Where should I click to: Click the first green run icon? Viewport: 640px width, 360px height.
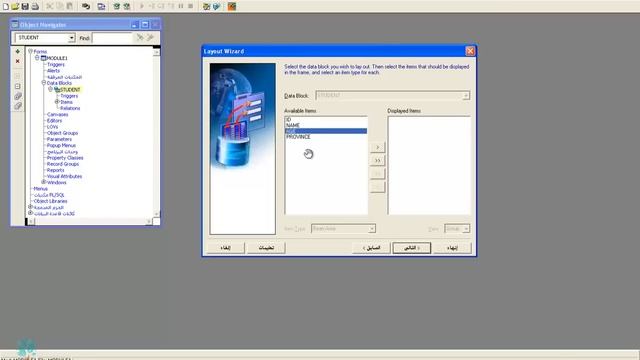tap(117, 6)
